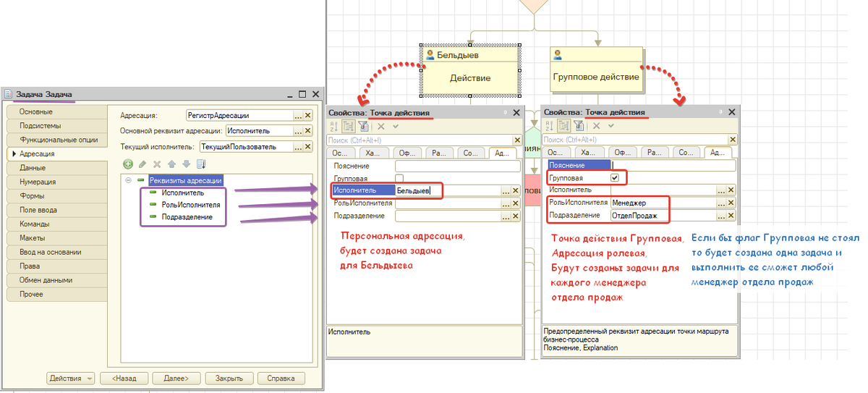868x393 pixels.
Task: Open selection for Основной реквизит адресации field
Action: pyautogui.click(x=298, y=131)
